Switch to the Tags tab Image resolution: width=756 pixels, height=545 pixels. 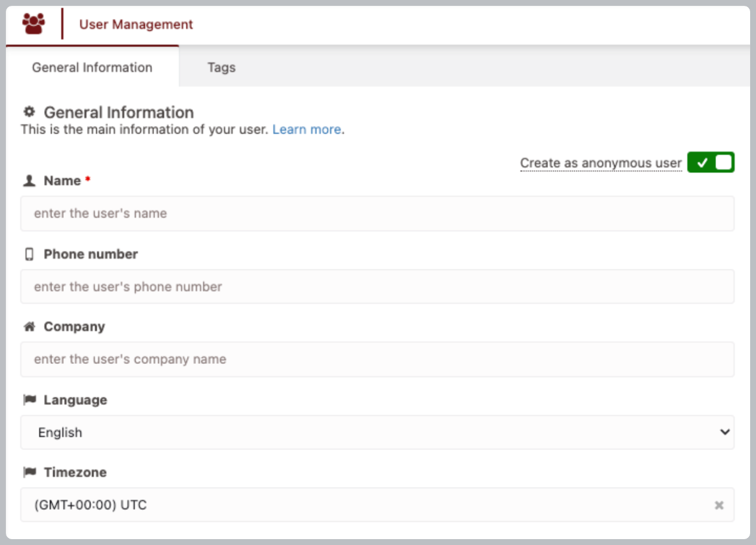(222, 67)
